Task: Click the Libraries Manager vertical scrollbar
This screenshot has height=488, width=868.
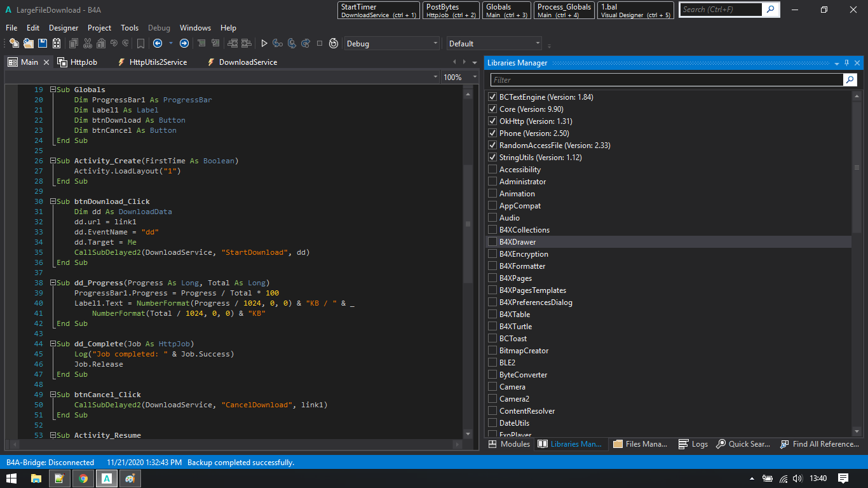Action: click(857, 168)
